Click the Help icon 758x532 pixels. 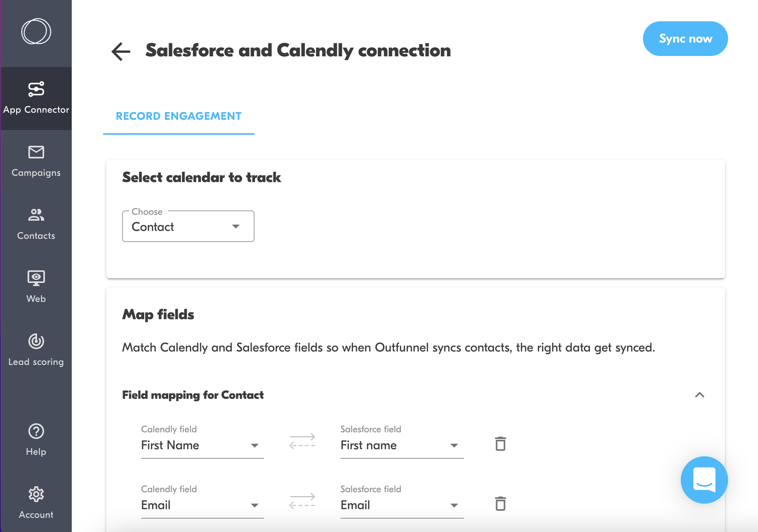[36, 439]
